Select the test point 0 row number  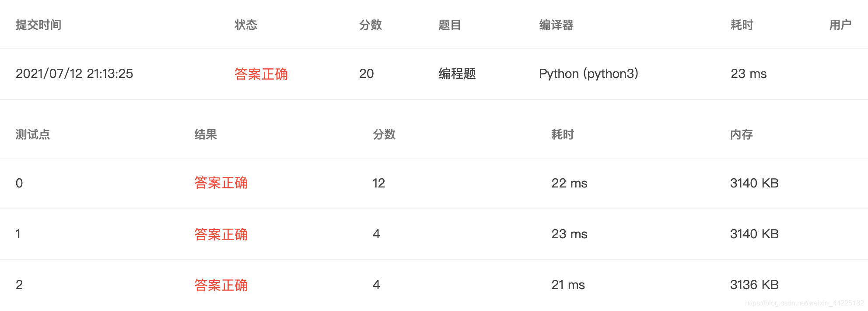pyautogui.click(x=19, y=183)
